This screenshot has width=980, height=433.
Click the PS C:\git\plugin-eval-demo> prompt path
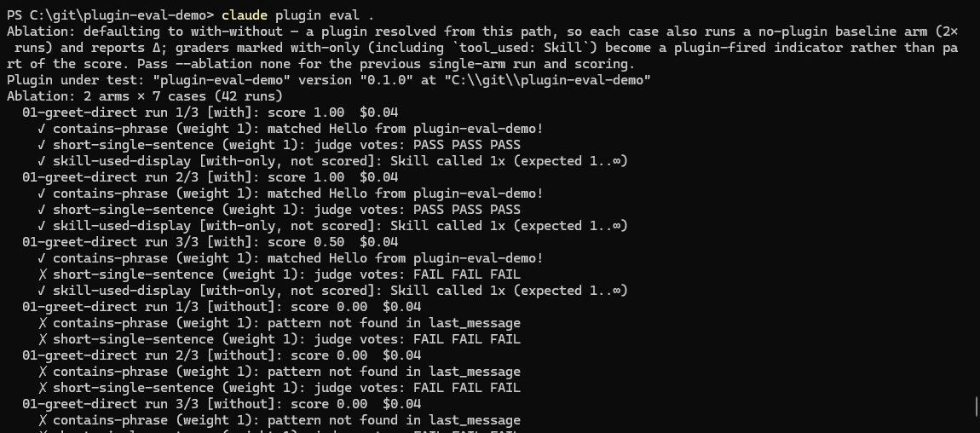point(110,15)
